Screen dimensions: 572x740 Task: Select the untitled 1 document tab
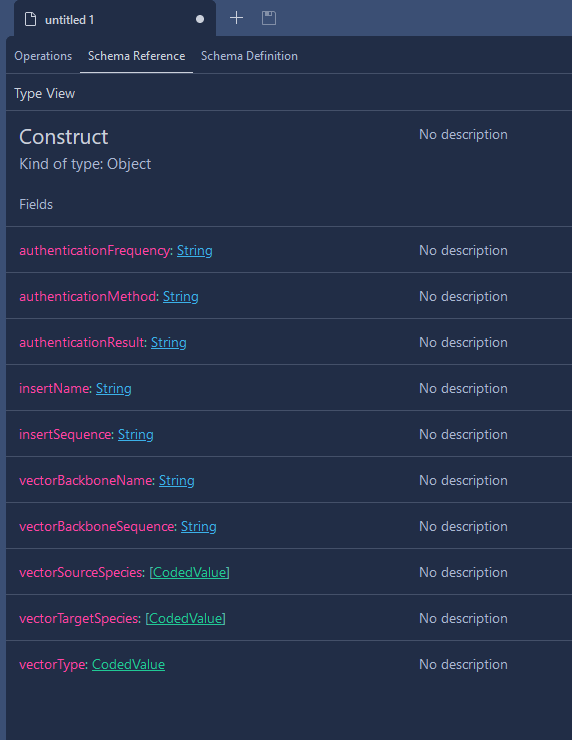pos(115,19)
